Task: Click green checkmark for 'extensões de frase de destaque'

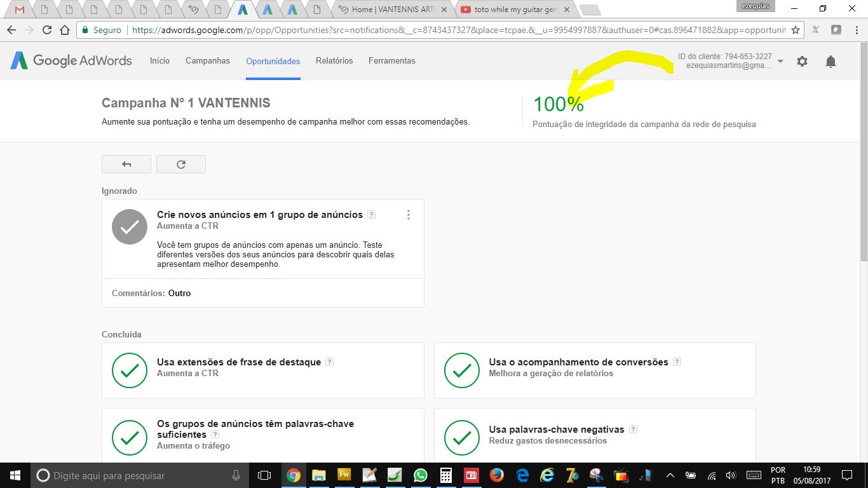Action: pos(130,370)
